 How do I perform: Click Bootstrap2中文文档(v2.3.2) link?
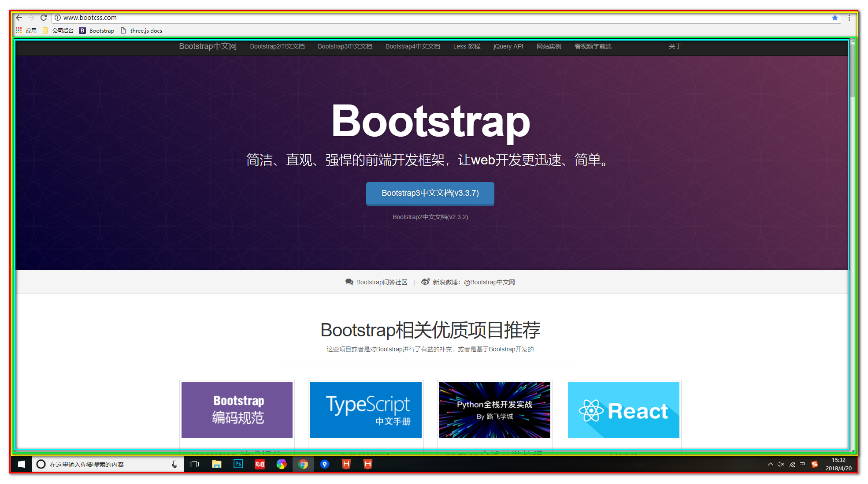(x=430, y=217)
